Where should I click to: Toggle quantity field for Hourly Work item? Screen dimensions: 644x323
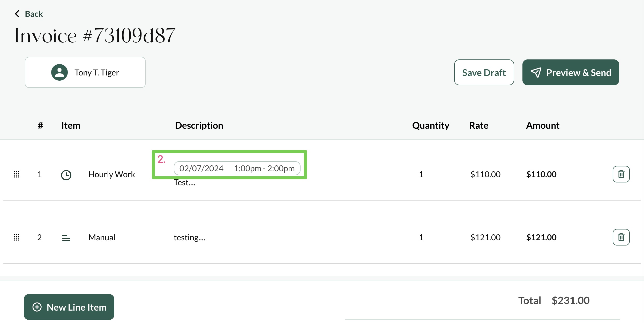421,174
